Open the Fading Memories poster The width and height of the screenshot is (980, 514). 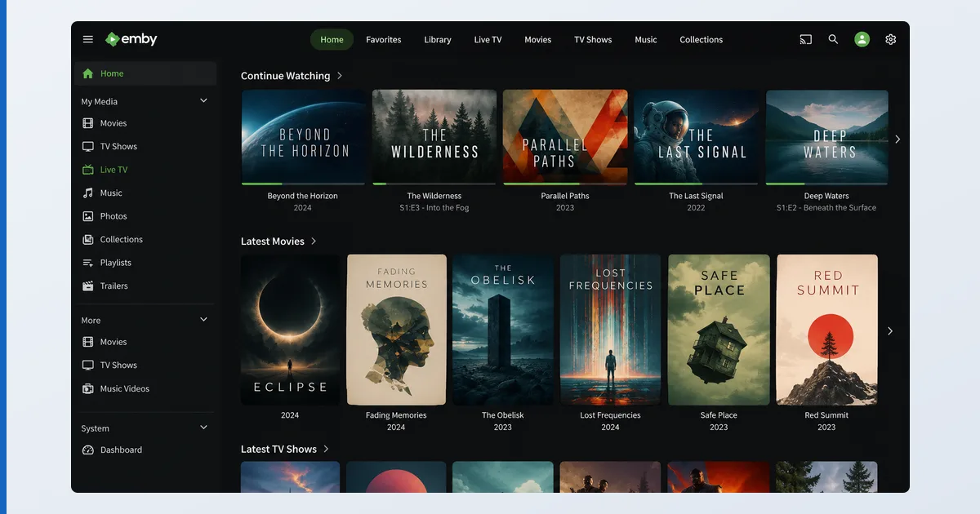click(396, 330)
